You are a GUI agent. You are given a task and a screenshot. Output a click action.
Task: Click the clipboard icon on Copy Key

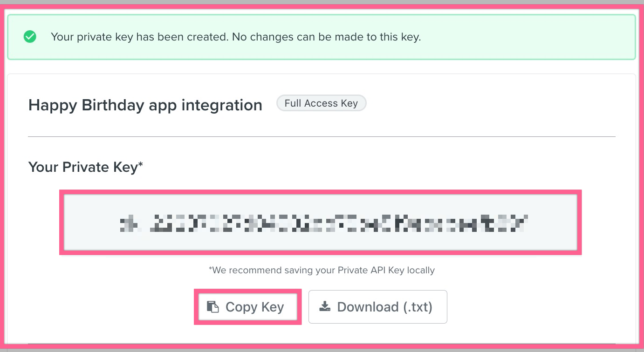(213, 307)
